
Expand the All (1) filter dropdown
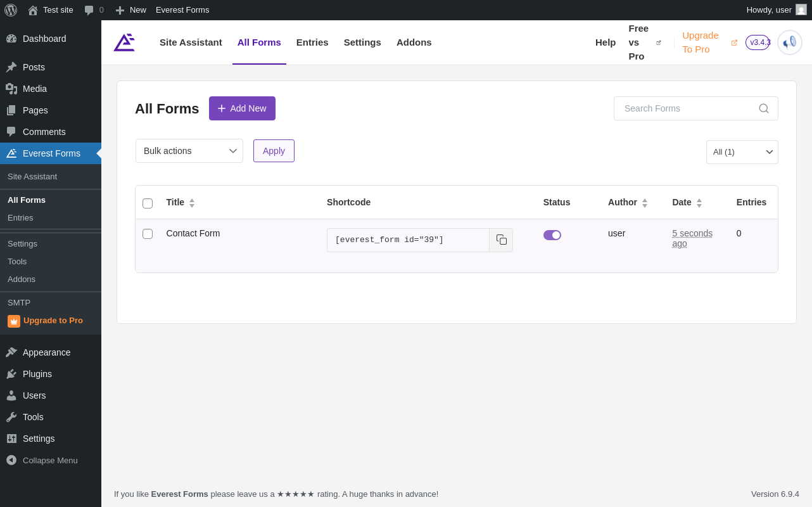pos(742,152)
